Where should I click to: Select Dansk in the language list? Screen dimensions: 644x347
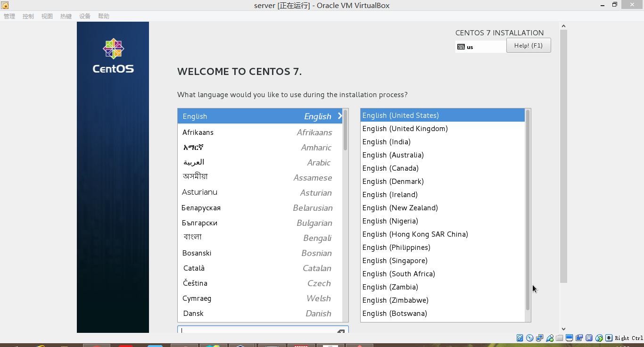pos(260,314)
